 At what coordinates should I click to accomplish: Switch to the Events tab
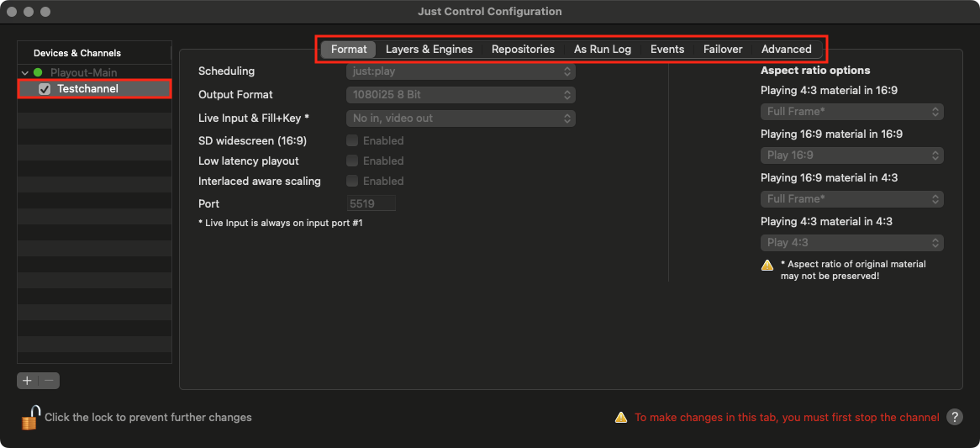(667, 50)
